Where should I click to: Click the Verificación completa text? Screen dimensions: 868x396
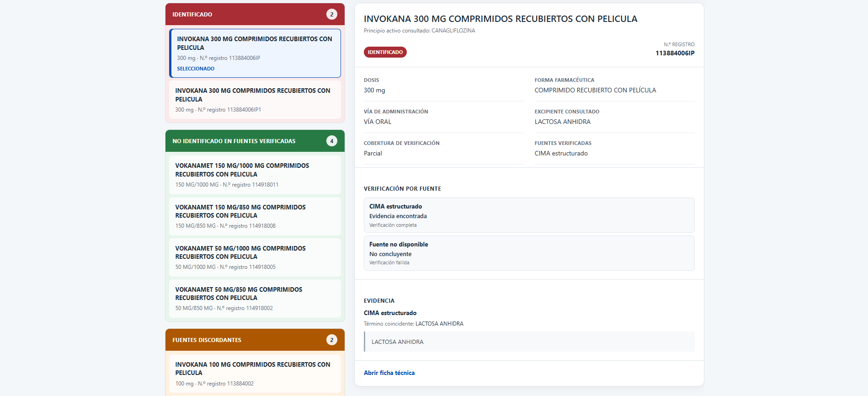tap(393, 225)
